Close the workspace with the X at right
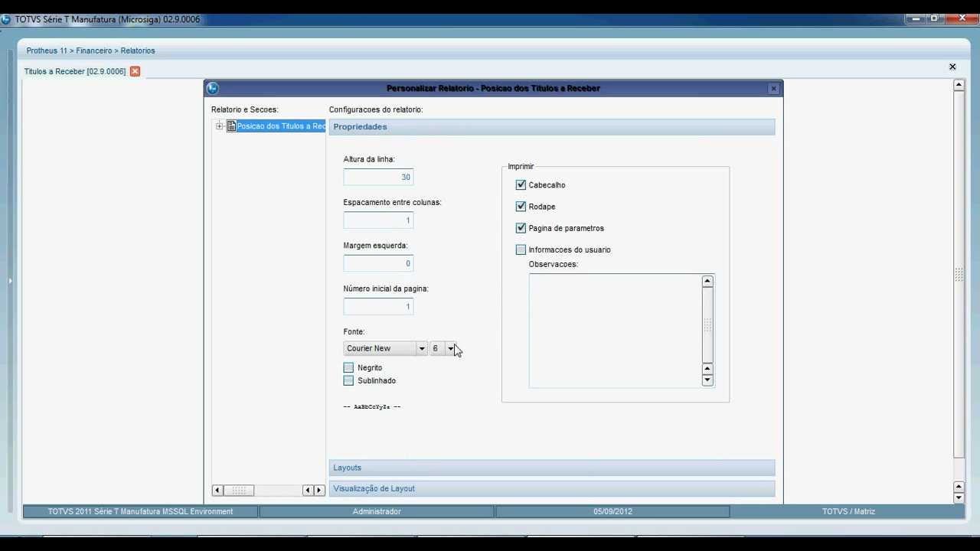Viewport: 980px width, 551px height. click(x=952, y=67)
